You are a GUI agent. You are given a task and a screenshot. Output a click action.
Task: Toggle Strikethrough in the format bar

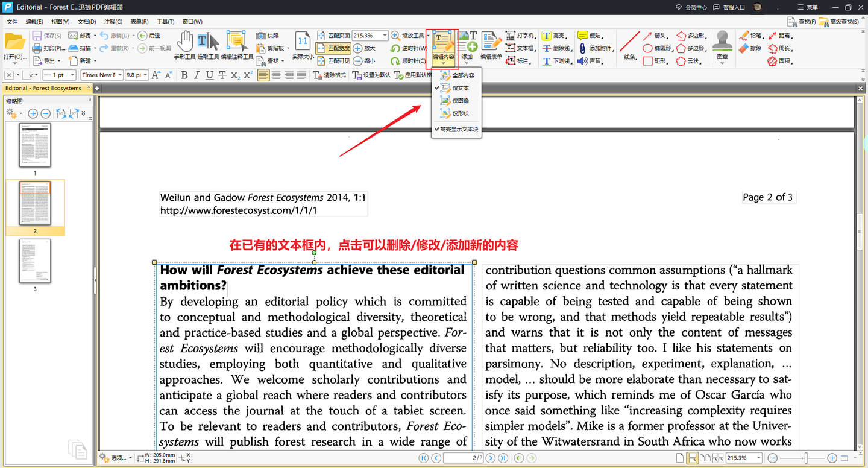222,75
